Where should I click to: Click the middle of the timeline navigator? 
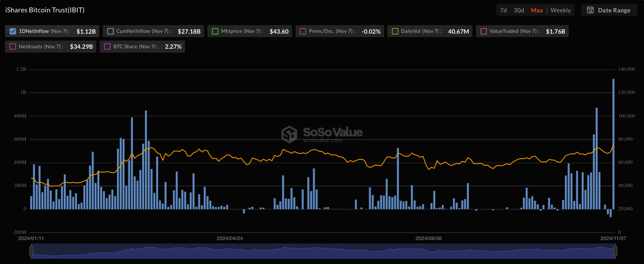point(323,251)
